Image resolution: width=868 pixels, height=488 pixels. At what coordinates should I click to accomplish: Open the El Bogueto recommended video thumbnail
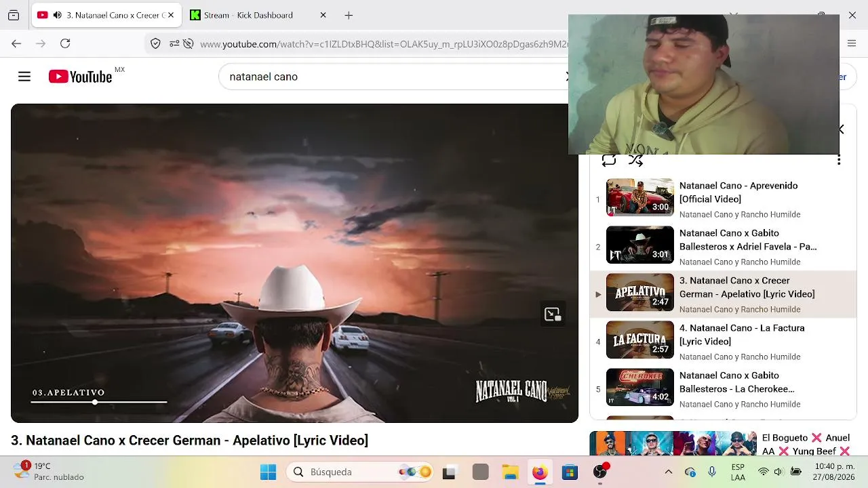click(x=673, y=443)
